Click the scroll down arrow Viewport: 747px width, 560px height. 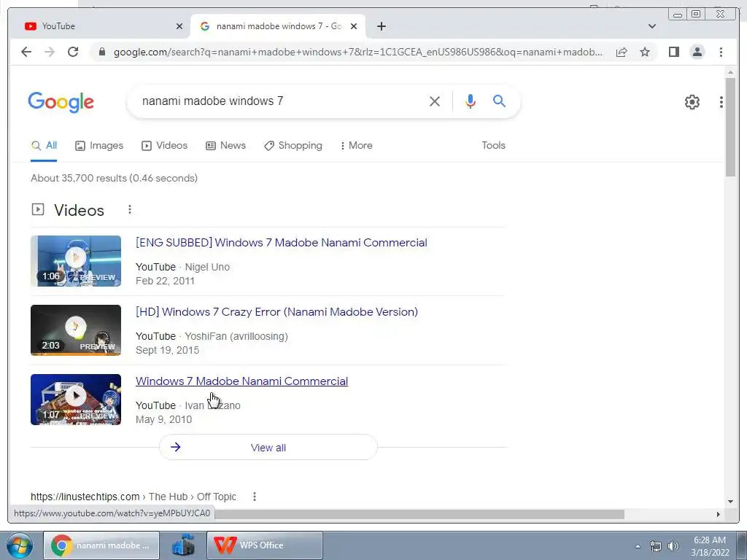(730, 502)
